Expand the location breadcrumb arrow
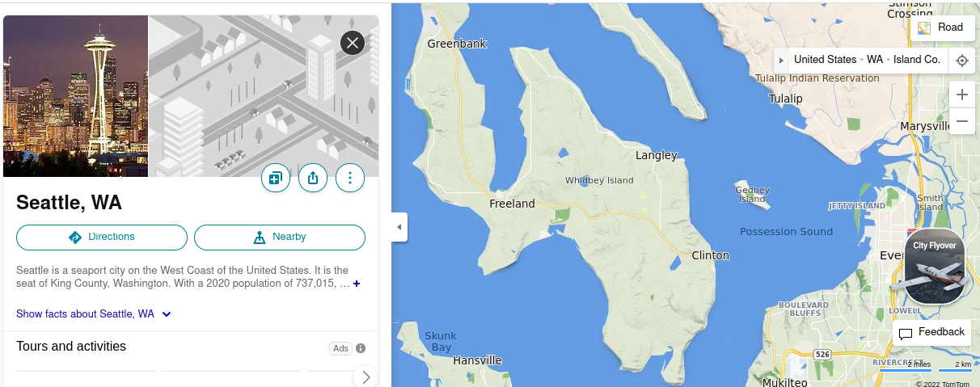980x387 pixels. coord(781,60)
